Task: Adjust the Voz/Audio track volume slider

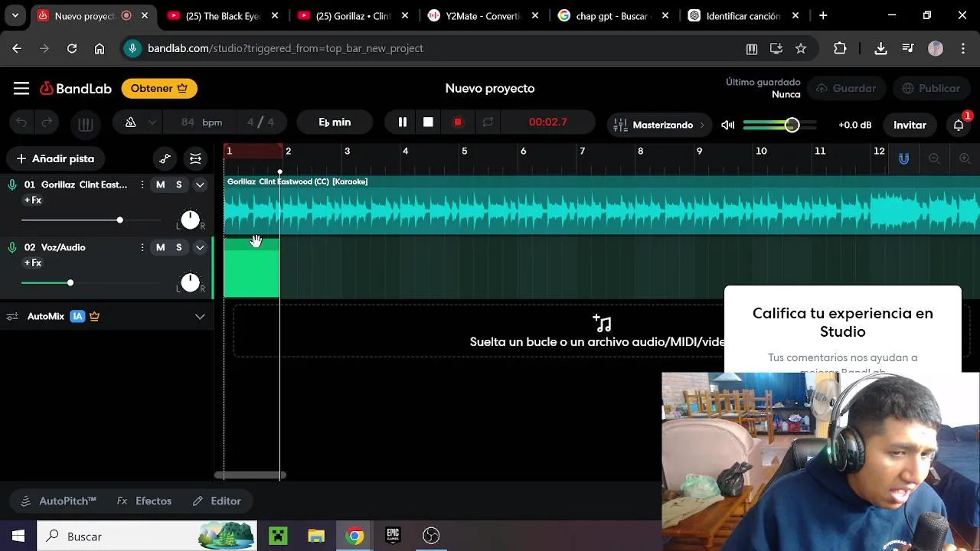Action: coord(90,283)
